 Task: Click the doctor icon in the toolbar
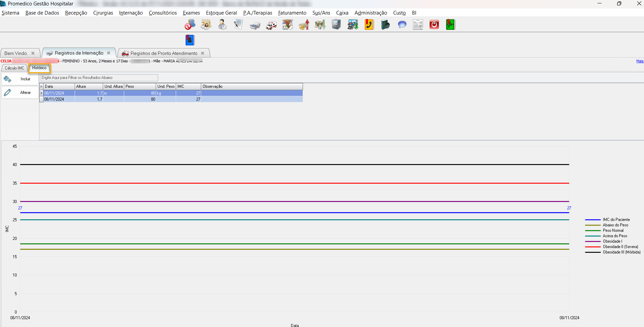(222, 25)
